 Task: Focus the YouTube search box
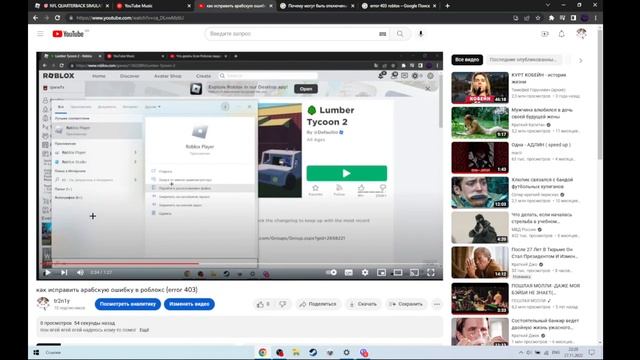pos(292,34)
